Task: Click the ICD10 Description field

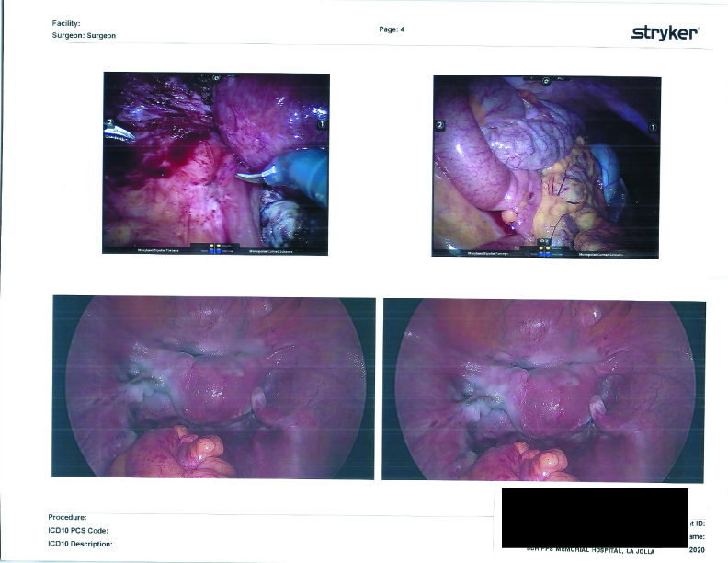Action: 80,544
